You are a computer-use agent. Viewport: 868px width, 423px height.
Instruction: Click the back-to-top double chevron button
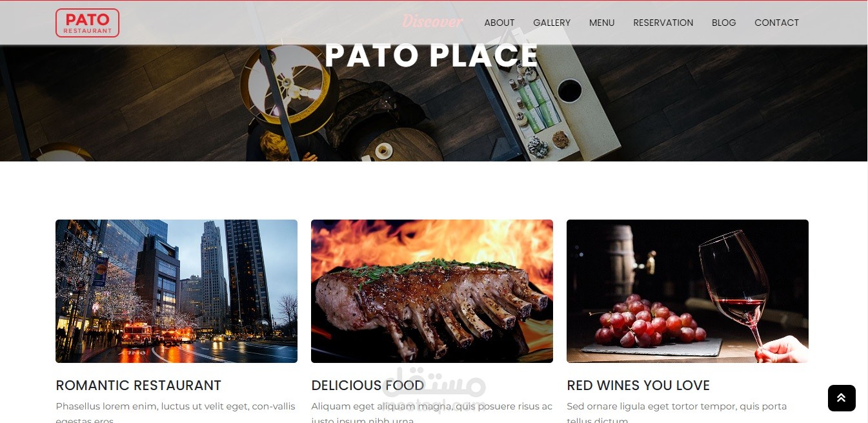coord(842,398)
